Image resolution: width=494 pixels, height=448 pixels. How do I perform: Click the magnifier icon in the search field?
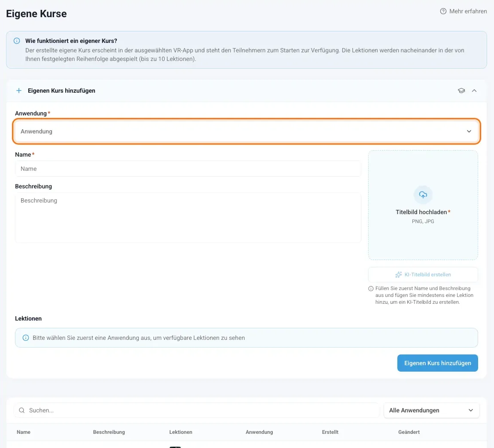(22, 410)
